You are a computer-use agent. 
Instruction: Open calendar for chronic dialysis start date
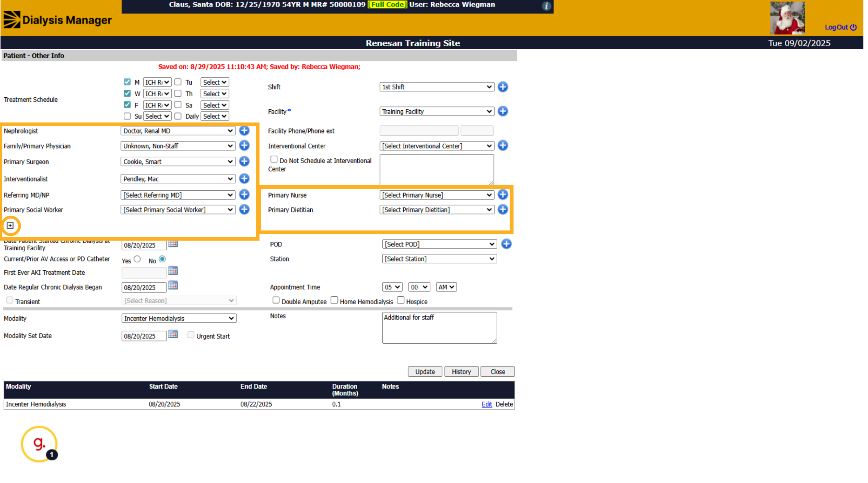coord(173,244)
